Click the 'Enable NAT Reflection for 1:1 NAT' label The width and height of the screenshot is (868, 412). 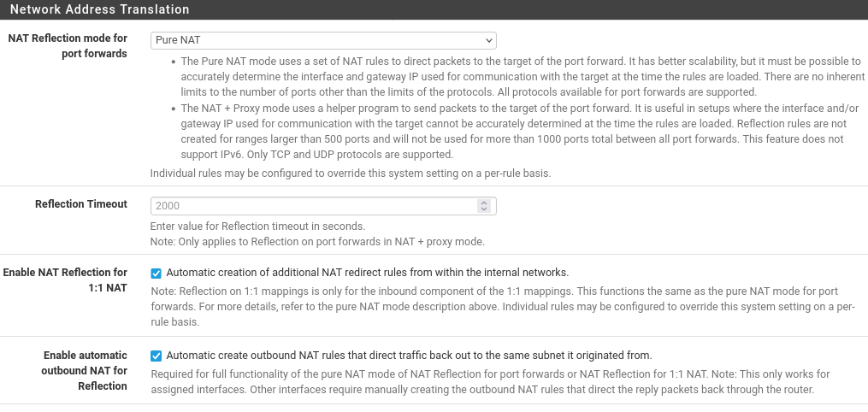pos(65,280)
